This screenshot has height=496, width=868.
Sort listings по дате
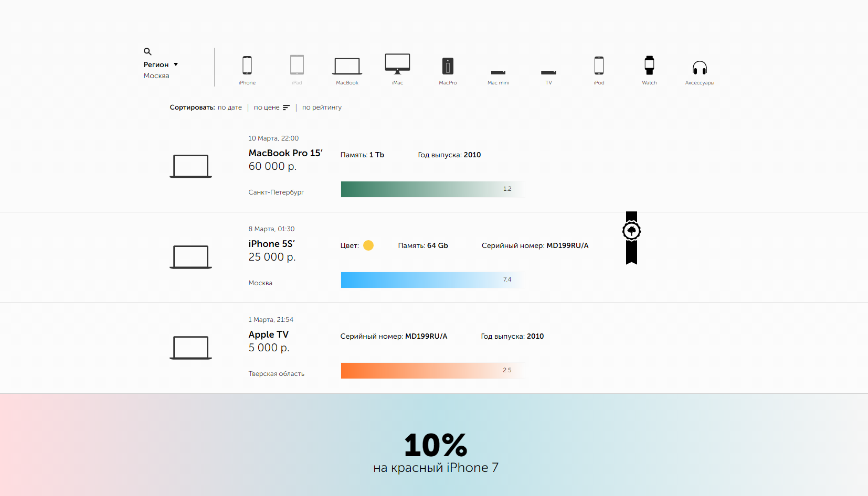[230, 107]
